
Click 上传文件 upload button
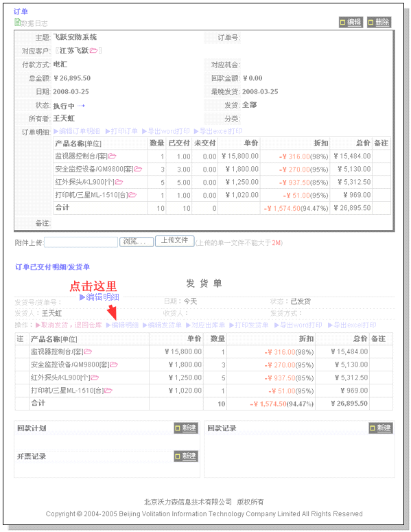point(175,241)
